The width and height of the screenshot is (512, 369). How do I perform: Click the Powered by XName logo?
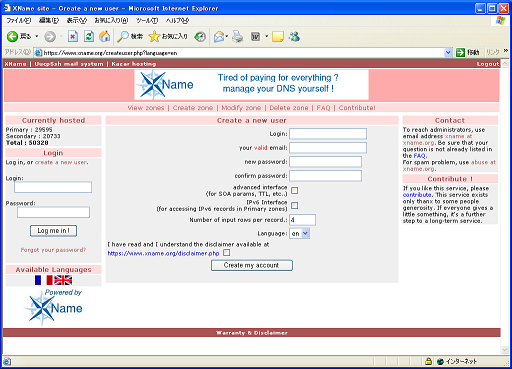(54, 307)
